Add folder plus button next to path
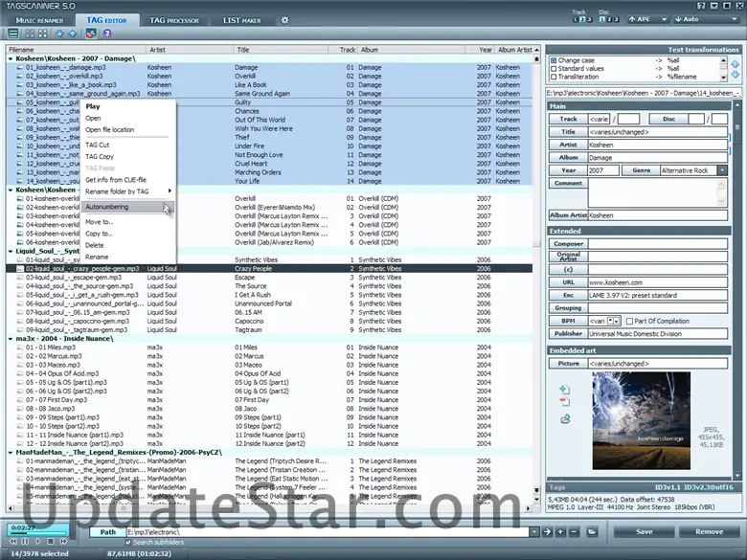747x560 pixels. [x=560, y=532]
